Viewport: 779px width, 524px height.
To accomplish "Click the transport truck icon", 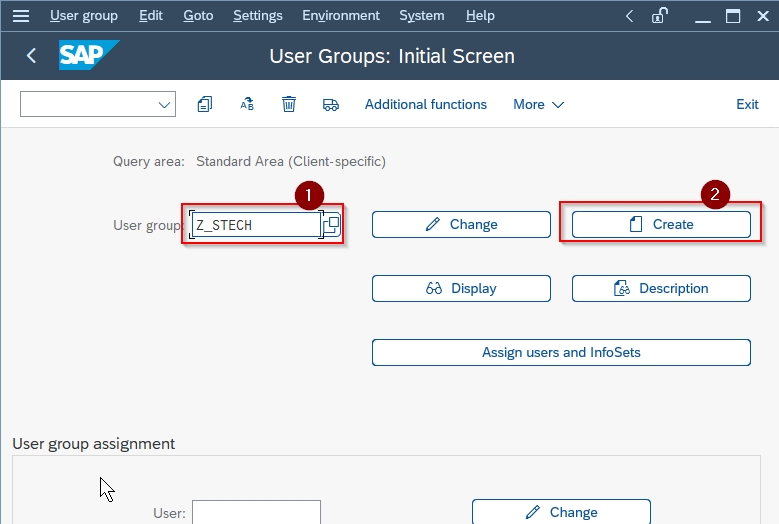I will [x=331, y=105].
